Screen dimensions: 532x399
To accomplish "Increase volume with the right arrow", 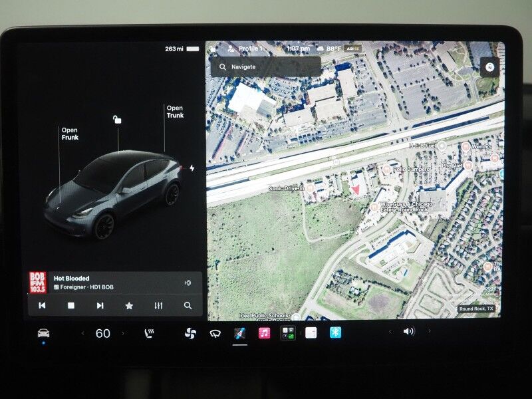I will [429, 331].
